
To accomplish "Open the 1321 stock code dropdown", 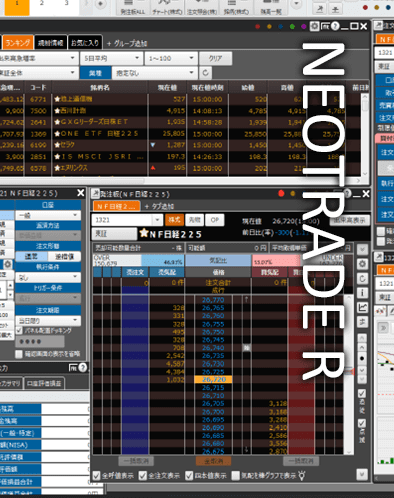I will coord(157,220).
